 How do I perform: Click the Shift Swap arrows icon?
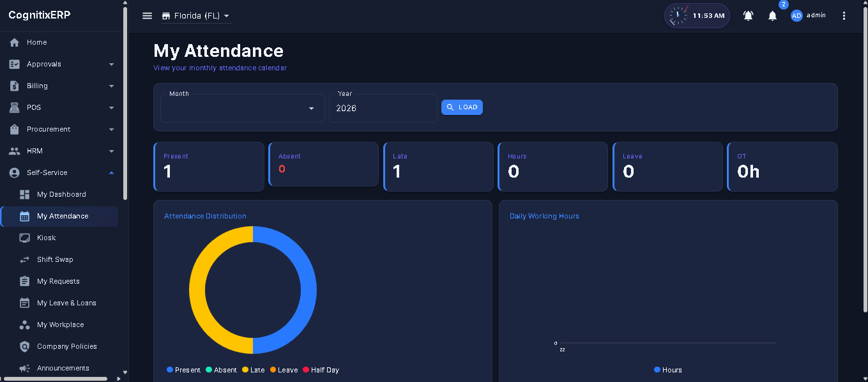pos(25,260)
